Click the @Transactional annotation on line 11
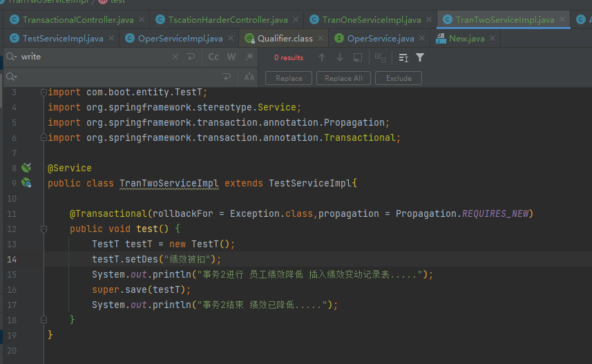The height and width of the screenshot is (364, 592). click(108, 213)
